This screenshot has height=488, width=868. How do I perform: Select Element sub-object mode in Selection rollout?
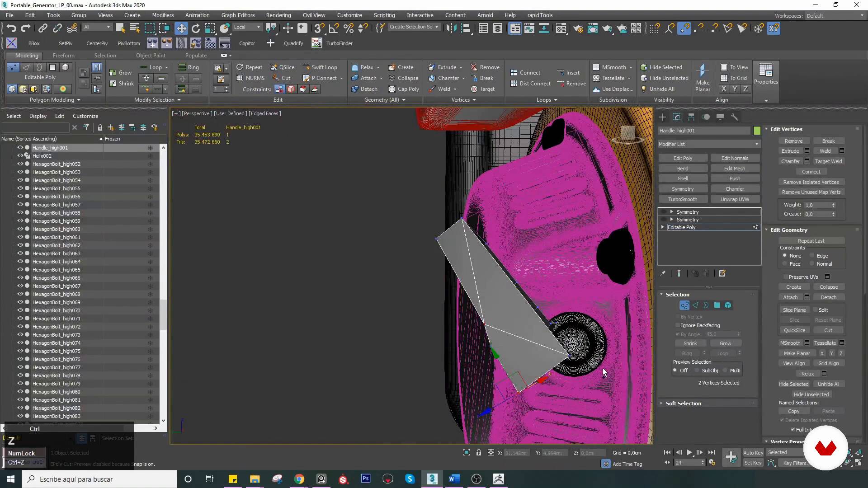coord(728,305)
